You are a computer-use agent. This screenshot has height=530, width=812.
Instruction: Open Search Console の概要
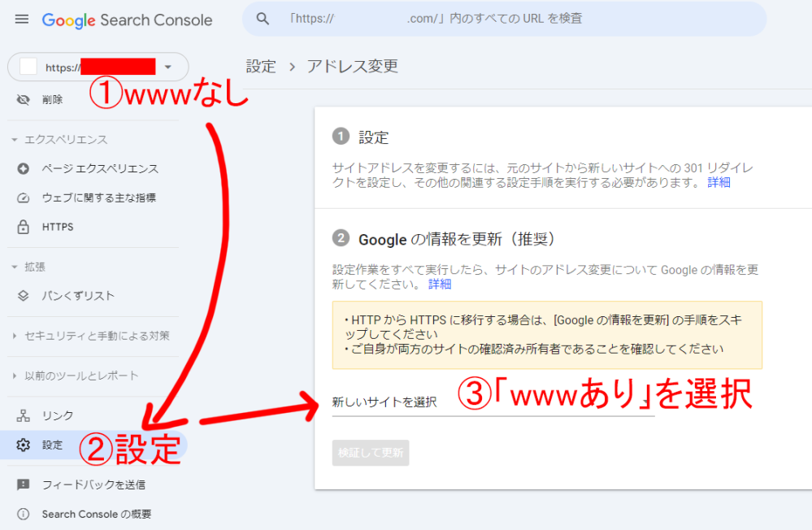pyautogui.click(x=97, y=514)
